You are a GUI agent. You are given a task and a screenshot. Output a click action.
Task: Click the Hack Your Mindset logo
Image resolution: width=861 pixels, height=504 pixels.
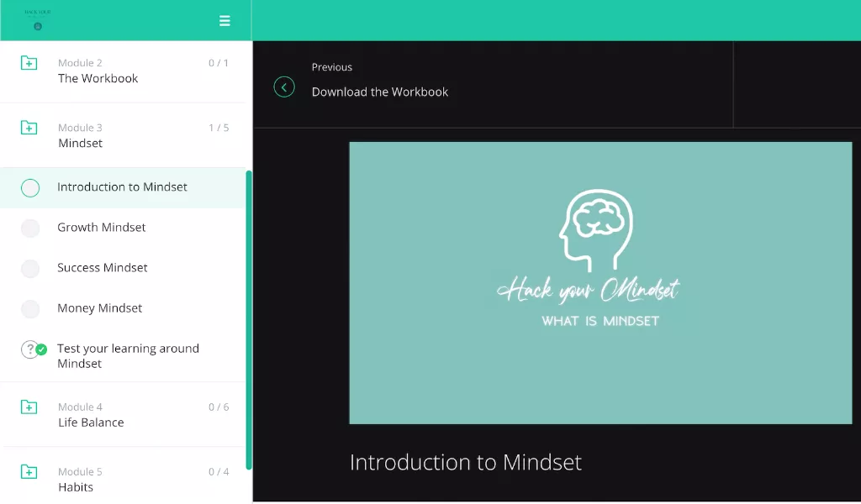click(38, 19)
